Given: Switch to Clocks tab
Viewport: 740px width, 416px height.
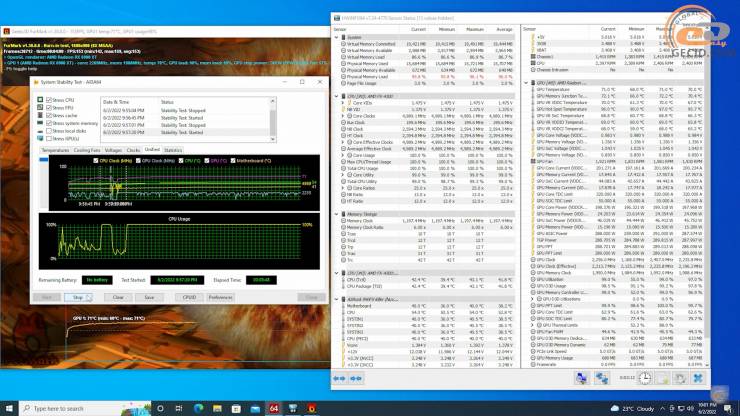Looking at the screenshot, I should tap(133, 150).
